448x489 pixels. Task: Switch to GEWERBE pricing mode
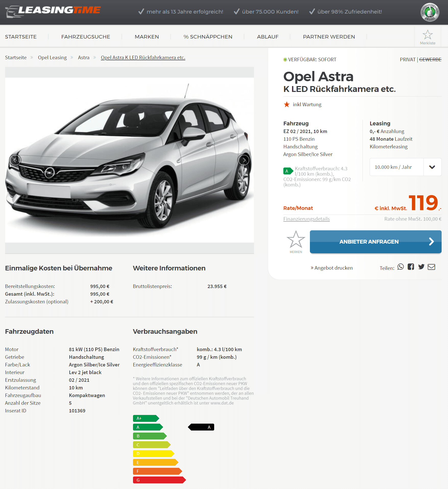click(430, 59)
